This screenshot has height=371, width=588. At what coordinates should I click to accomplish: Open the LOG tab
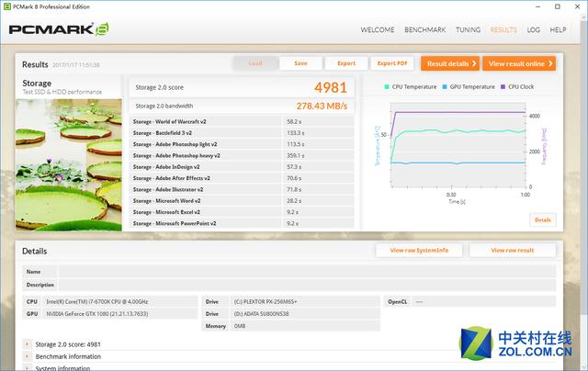click(x=533, y=30)
